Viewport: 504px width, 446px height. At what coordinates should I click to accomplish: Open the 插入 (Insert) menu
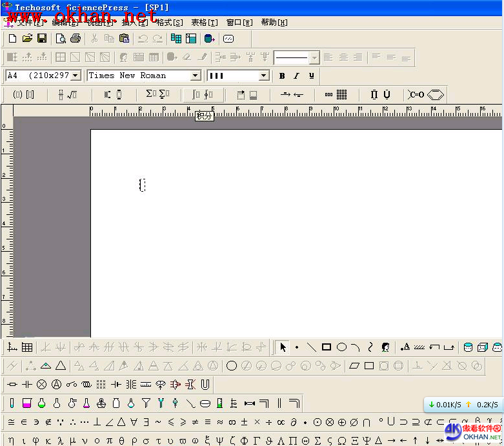pos(135,22)
